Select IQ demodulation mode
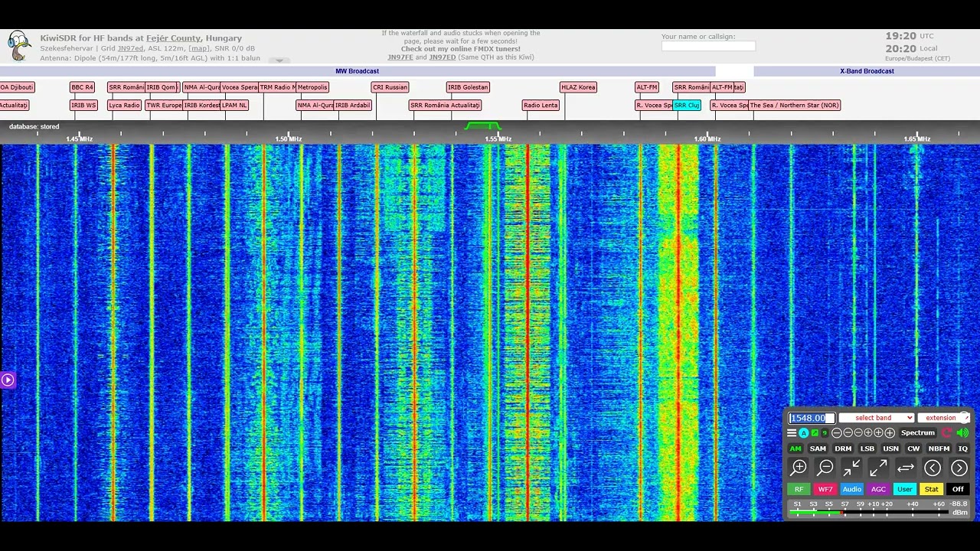Screen dimensions: 980x551 tap(963, 448)
